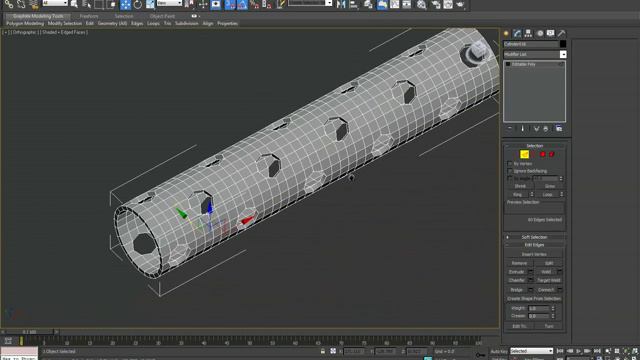Image resolution: width=640 pixels, height=360 pixels.
Task: Click the Remove edge button
Action: click(519, 263)
